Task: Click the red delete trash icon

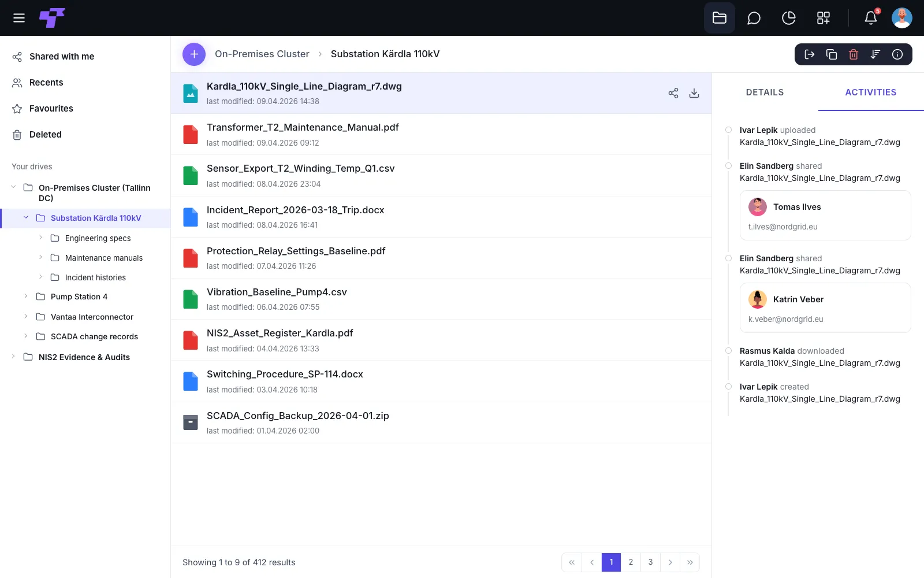Action: pyautogui.click(x=854, y=54)
